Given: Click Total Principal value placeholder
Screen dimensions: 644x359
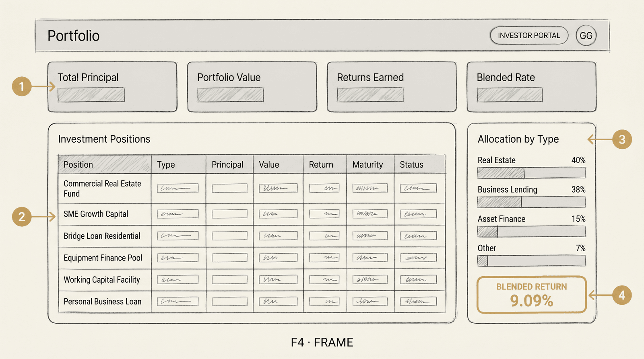Looking at the screenshot, I should [x=91, y=95].
